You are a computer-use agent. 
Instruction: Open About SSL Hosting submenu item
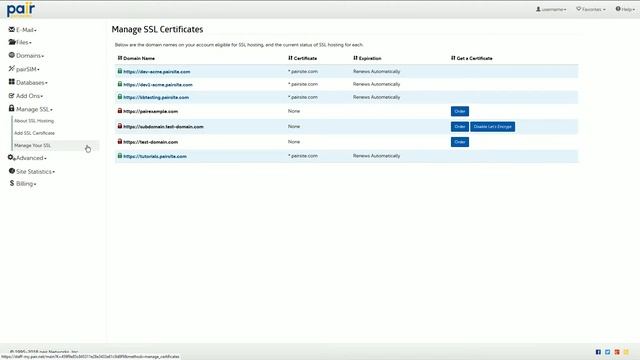pos(34,121)
